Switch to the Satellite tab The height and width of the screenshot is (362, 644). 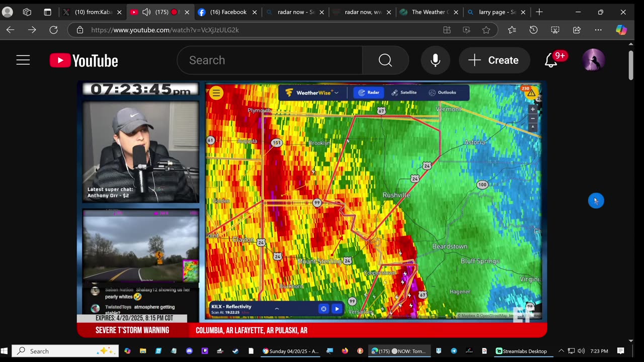404,93
